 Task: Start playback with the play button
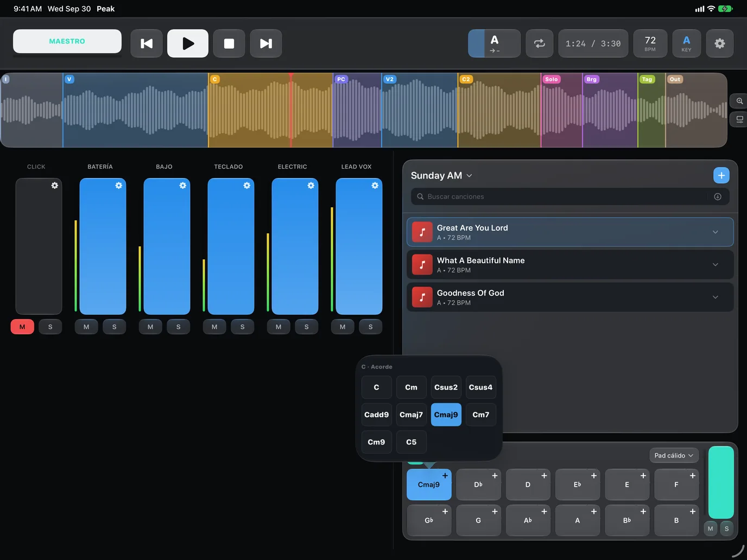[x=188, y=43]
